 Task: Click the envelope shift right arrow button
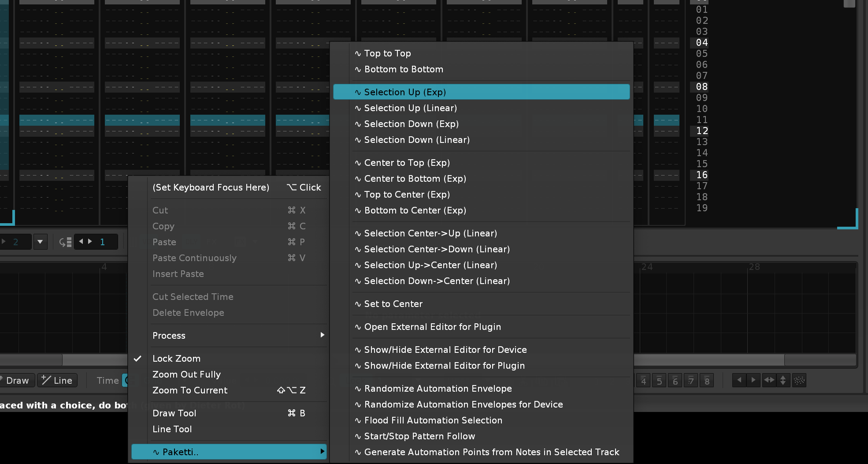(753, 380)
